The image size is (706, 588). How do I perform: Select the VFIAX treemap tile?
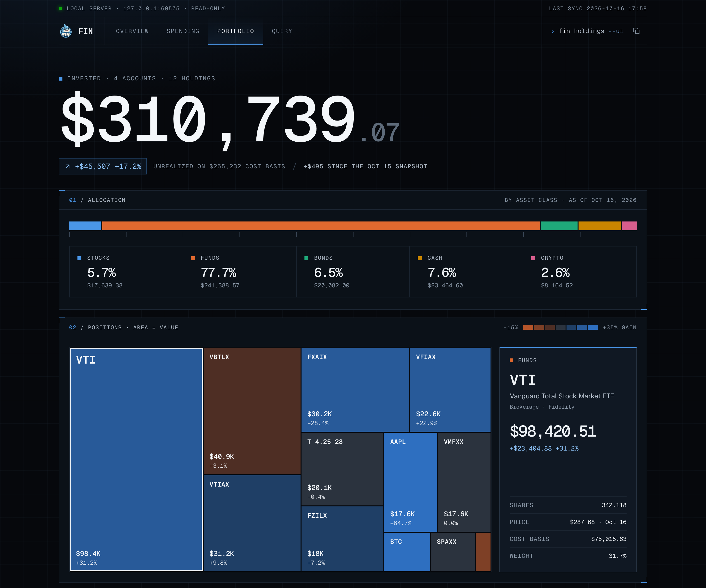tap(450, 389)
